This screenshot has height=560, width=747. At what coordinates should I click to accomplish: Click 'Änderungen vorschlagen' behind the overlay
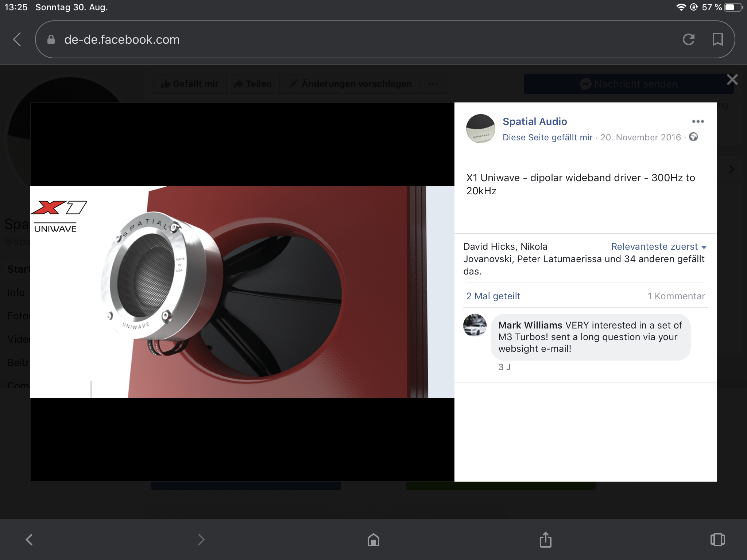(350, 84)
